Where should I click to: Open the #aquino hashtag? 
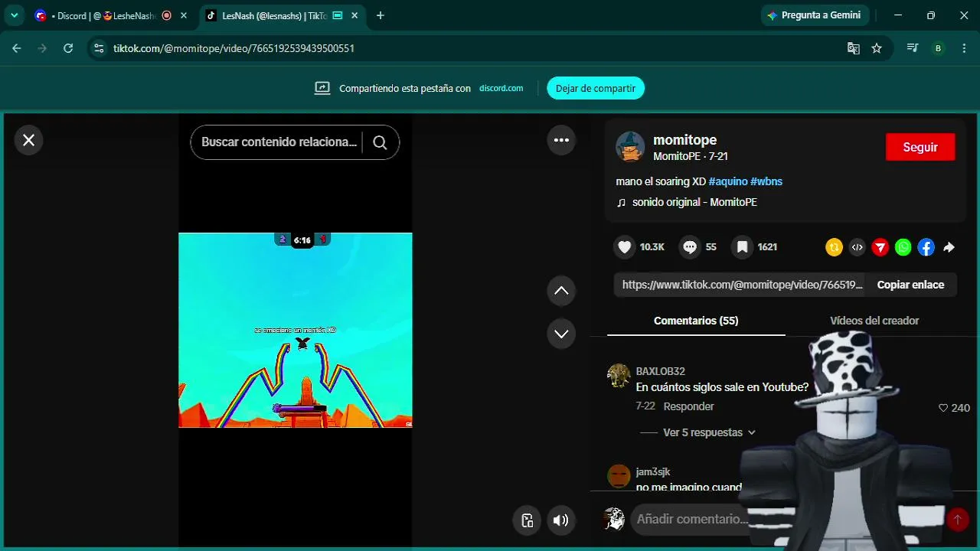[x=727, y=181]
